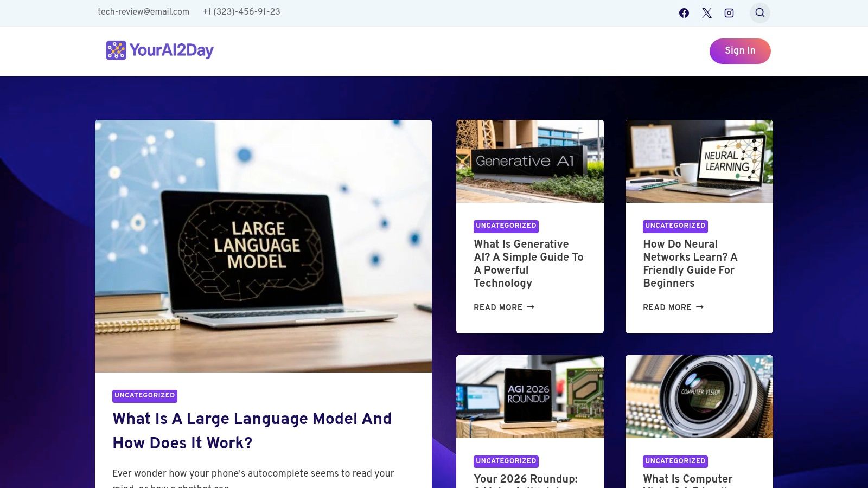
Task: Click Read More under neural networks guide
Action: pos(667,307)
